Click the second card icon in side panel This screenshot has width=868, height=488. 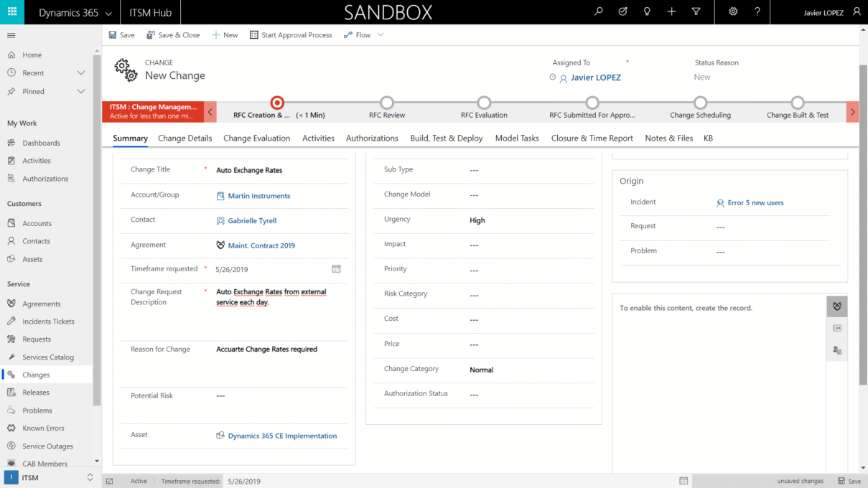(837, 328)
